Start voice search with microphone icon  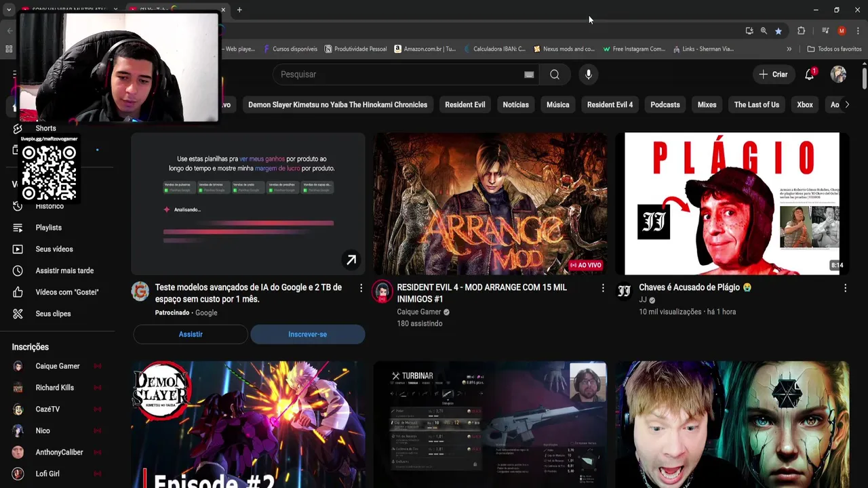tap(589, 75)
